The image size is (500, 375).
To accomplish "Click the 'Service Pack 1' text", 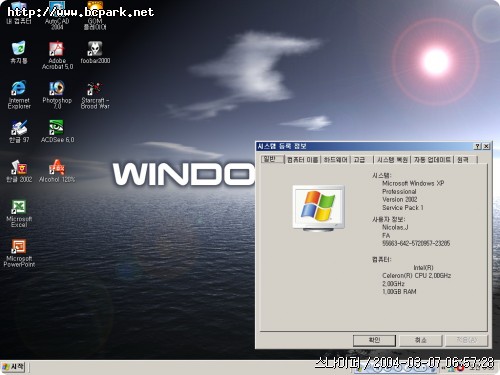I will (x=402, y=207).
